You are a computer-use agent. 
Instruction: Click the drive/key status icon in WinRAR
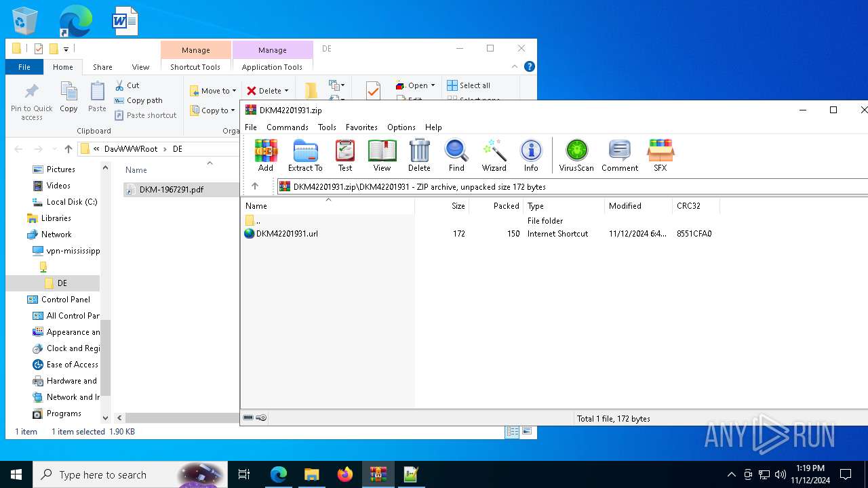tap(255, 418)
